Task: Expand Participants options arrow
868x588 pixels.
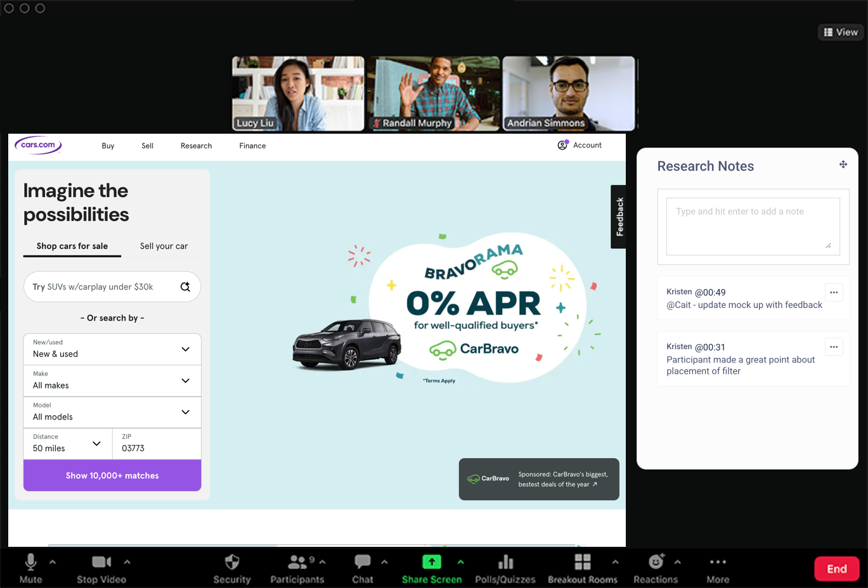Action: coord(323,562)
